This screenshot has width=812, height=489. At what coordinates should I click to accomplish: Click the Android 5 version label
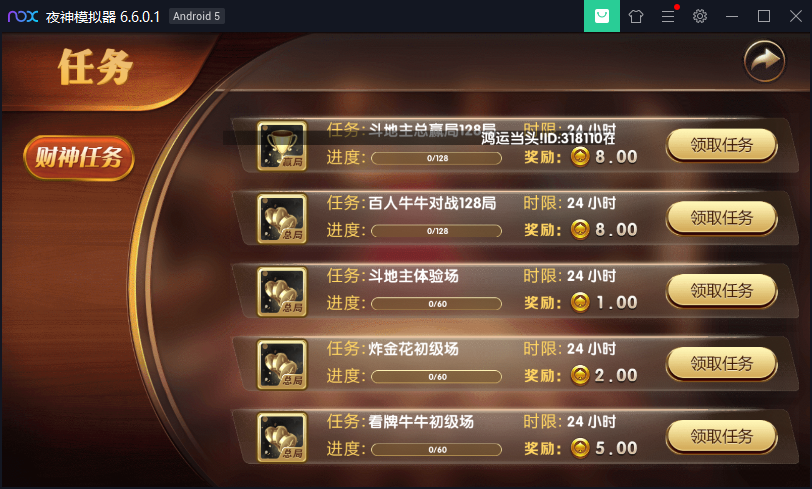point(196,16)
